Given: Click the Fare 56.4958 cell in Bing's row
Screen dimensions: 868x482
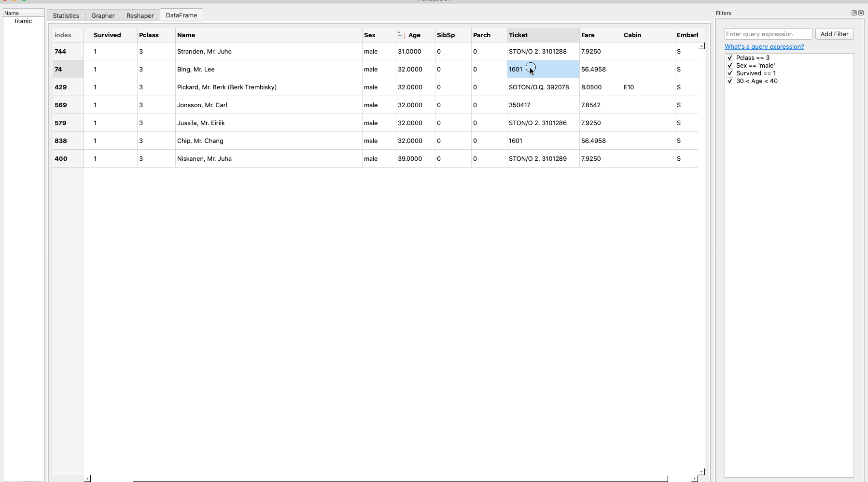Looking at the screenshot, I should pos(601,69).
